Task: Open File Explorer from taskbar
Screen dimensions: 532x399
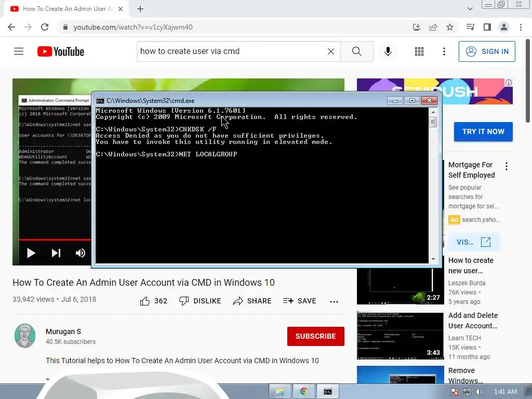Action: [280, 392]
